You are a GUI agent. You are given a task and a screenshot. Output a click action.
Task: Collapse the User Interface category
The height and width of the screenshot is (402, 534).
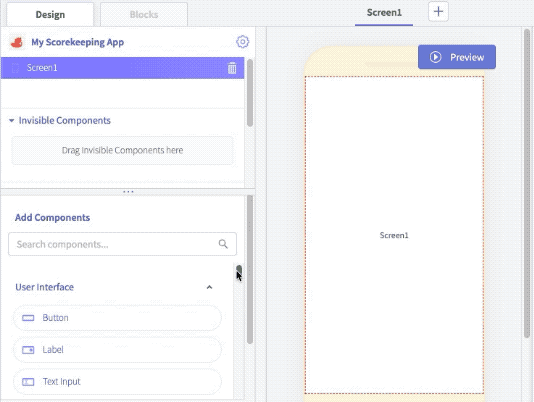coord(209,287)
